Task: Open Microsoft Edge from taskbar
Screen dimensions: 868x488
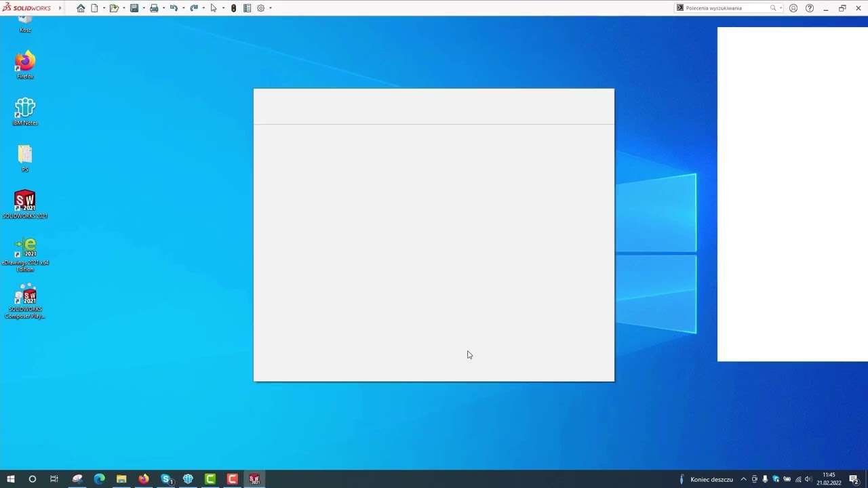Action: (x=99, y=479)
